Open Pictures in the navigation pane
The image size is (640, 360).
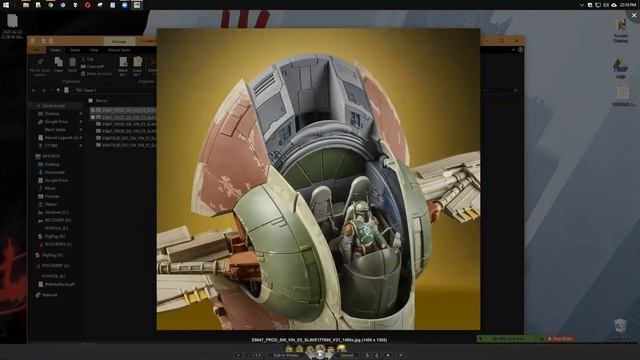point(52,196)
